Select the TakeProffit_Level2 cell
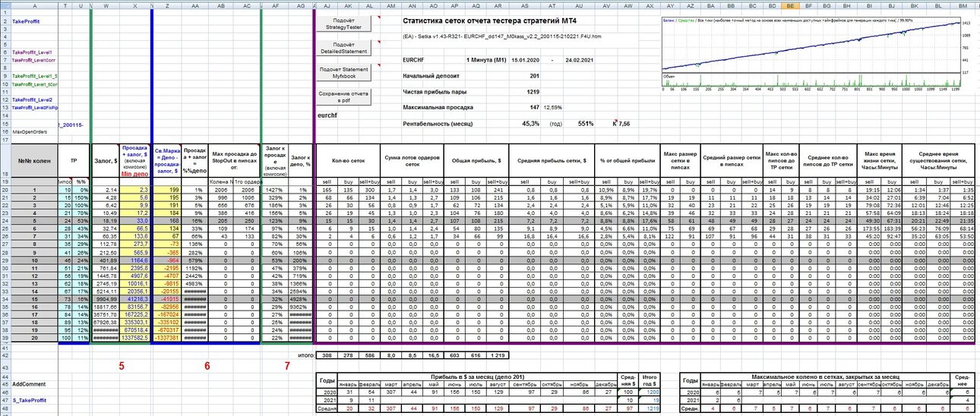 click(33, 99)
